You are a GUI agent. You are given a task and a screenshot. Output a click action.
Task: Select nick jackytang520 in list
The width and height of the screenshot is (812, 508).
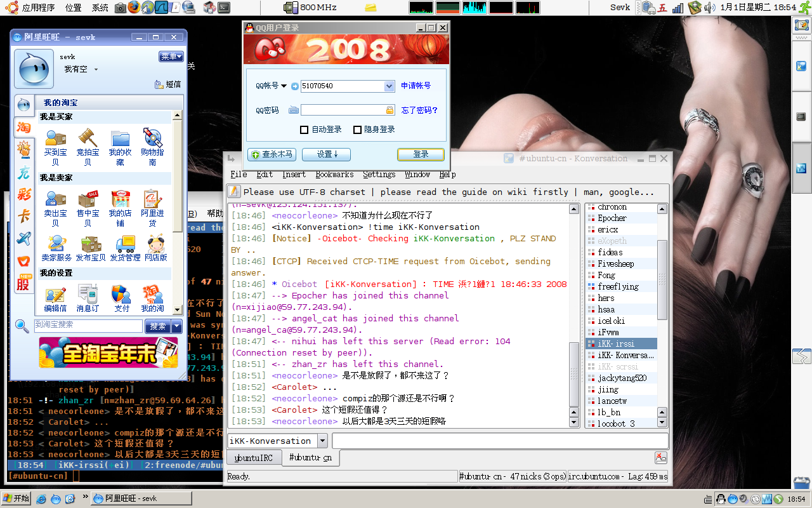coord(621,378)
